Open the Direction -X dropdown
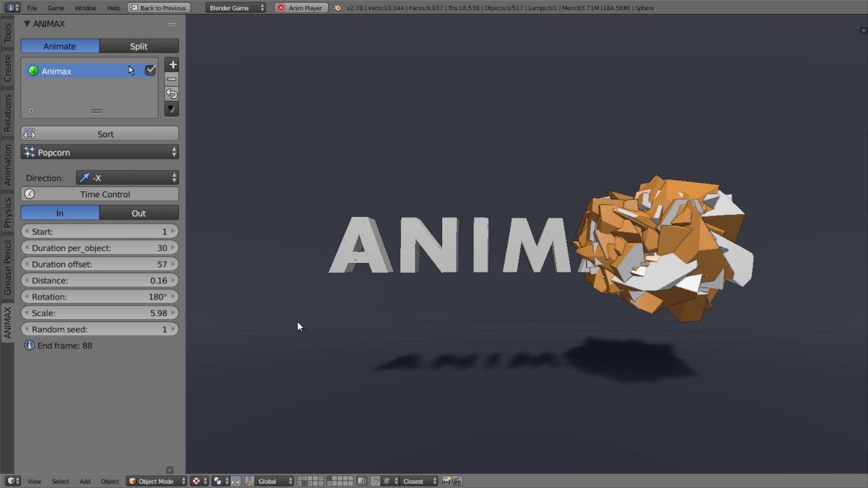The height and width of the screenshot is (488, 868). coord(127,178)
